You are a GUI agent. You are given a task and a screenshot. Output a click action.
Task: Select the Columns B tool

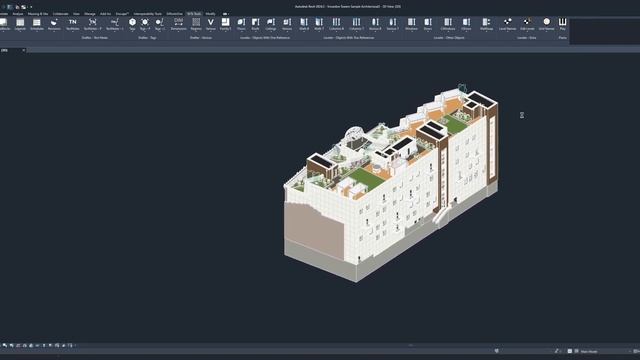coord(336,24)
